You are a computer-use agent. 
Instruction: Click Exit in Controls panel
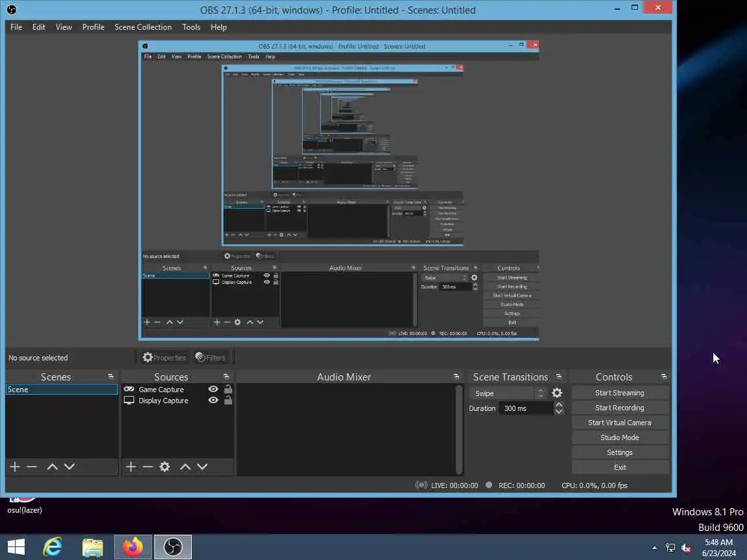[620, 467]
